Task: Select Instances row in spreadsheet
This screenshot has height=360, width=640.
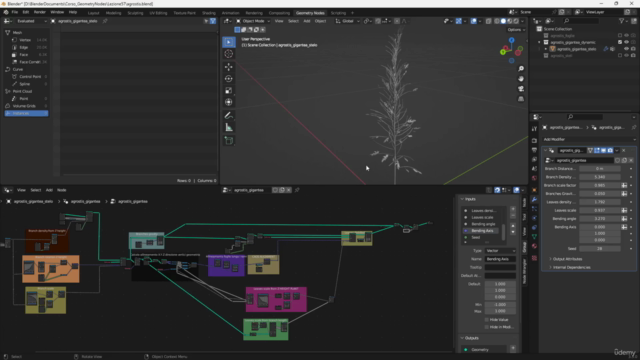Action: point(27,113)
